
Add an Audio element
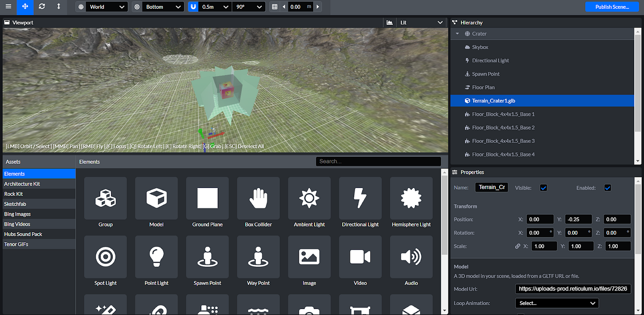point(411,261)
